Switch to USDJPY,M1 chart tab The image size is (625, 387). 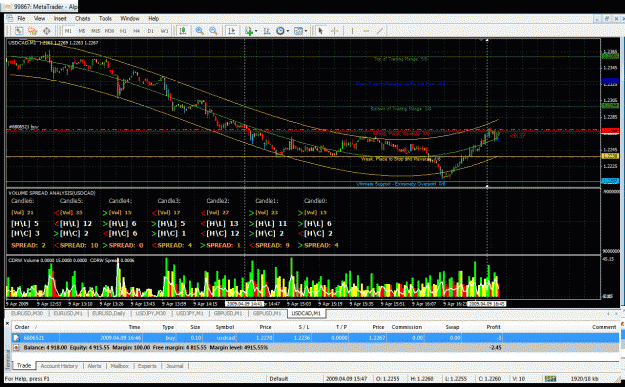point(190,314)
